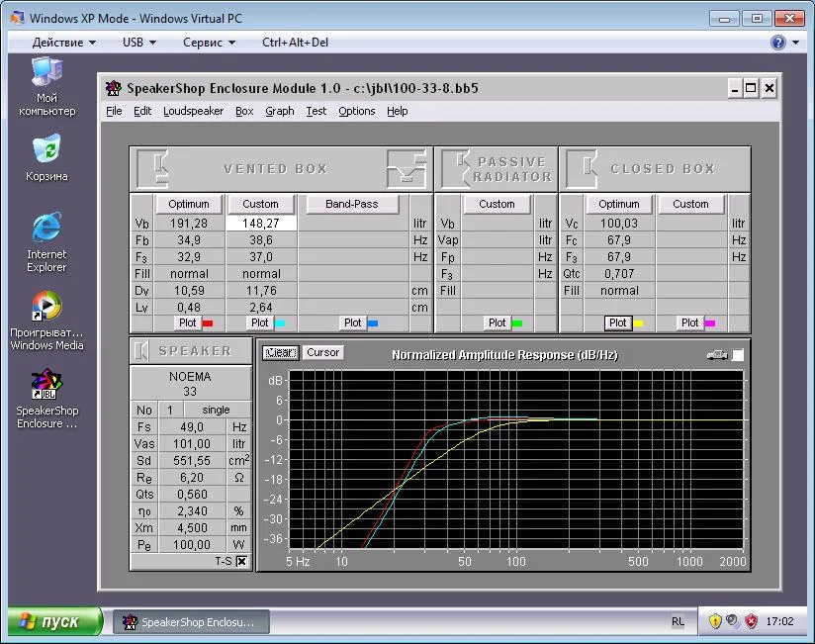Toggle the white checkbox beside car icon
This screenshot has height=644, width=815.
738,354
